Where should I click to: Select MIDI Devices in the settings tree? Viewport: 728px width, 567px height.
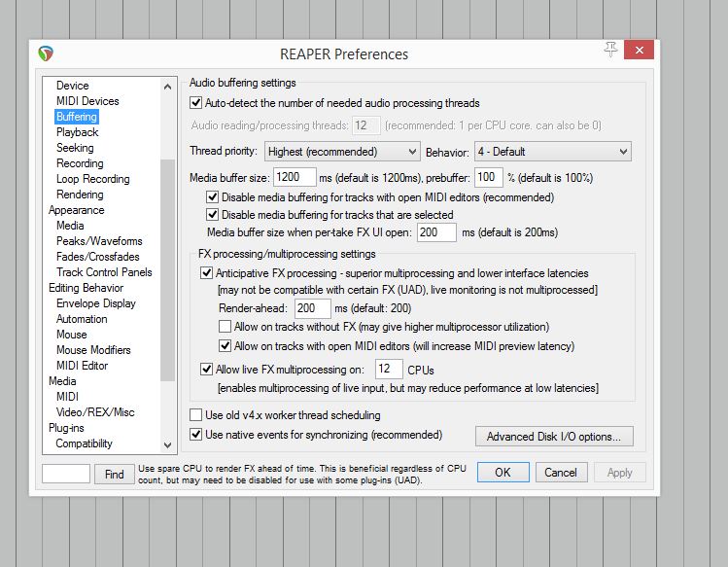tap(87, 101)
